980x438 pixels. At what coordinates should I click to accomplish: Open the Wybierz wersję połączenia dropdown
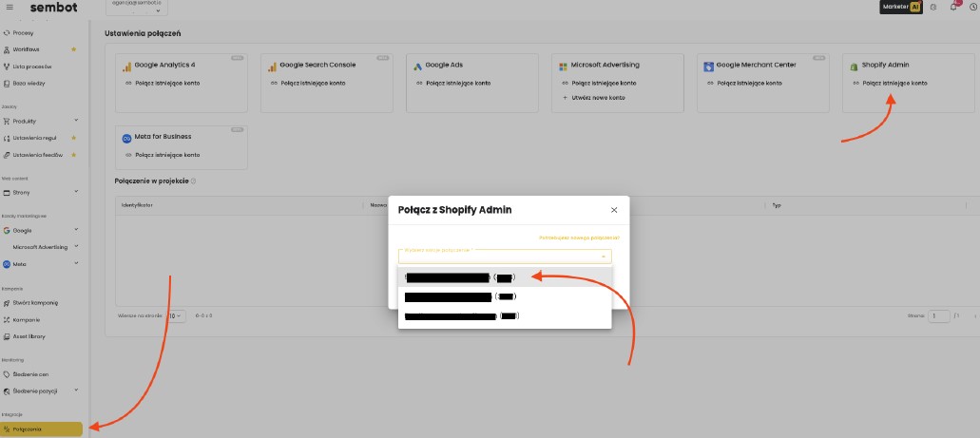(x=505, y=257)
